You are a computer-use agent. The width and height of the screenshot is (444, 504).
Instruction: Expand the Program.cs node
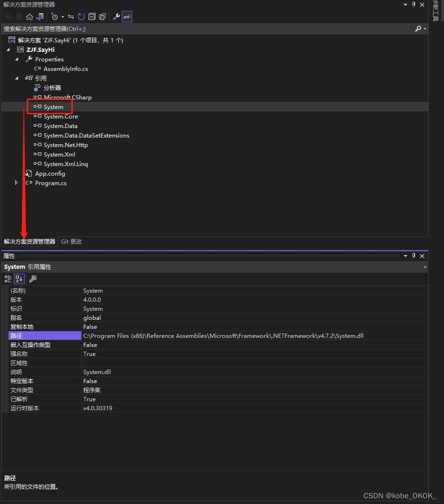tap(16, 183)
